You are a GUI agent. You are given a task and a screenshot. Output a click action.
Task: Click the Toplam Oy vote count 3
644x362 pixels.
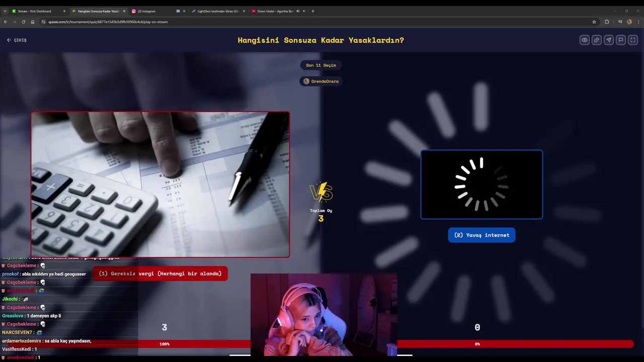321,219
